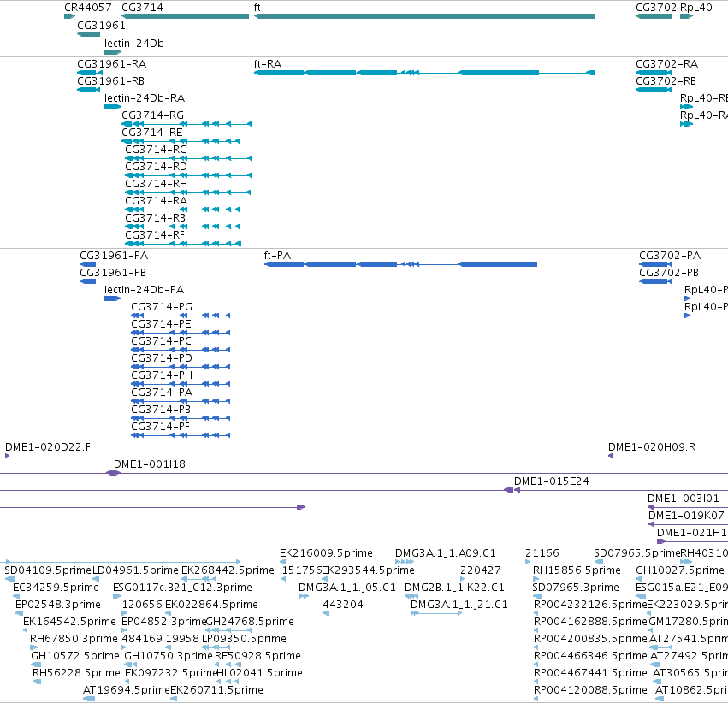
Task: Click the CR44057 gene glyph
Action: coord(69,16)
